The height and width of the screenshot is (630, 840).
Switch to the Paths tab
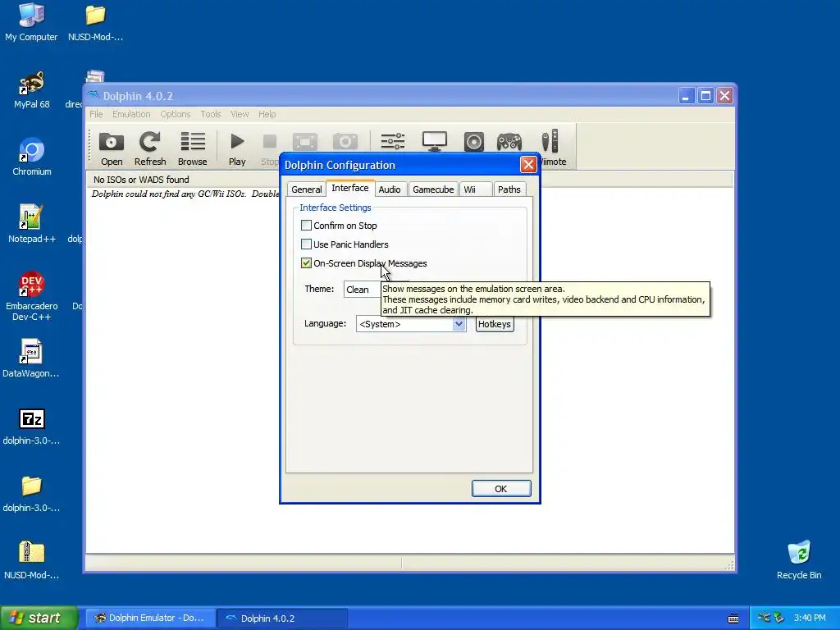coord(509,189)
